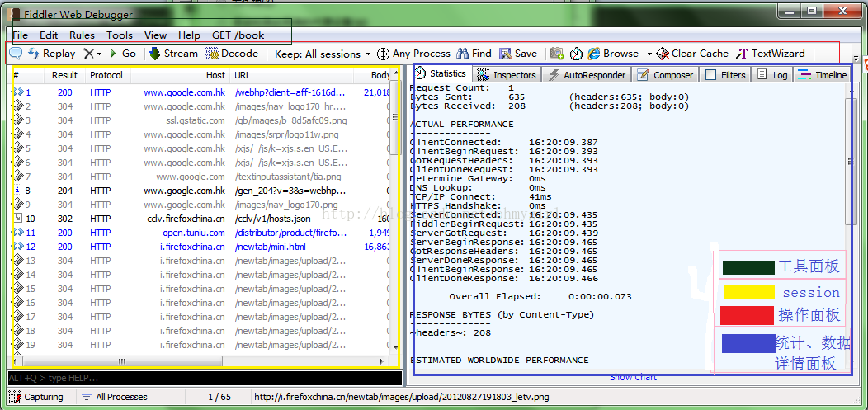Switch to the Inspectors tab
Viewport: 868px width, 410px height.
coord(507,75)
